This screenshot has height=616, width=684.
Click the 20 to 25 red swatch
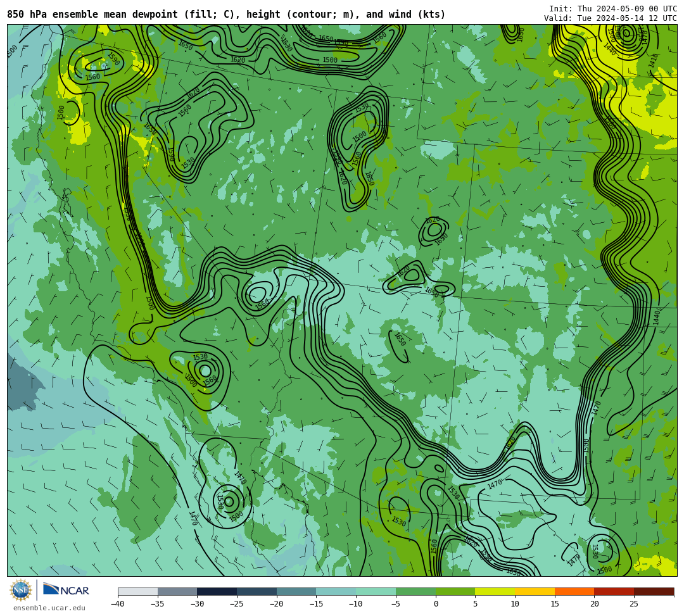[x=614, y=591]
